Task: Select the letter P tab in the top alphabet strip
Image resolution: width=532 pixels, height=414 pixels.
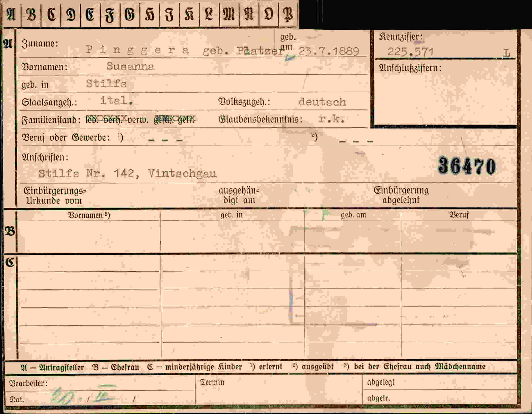Action: [289, 14]
